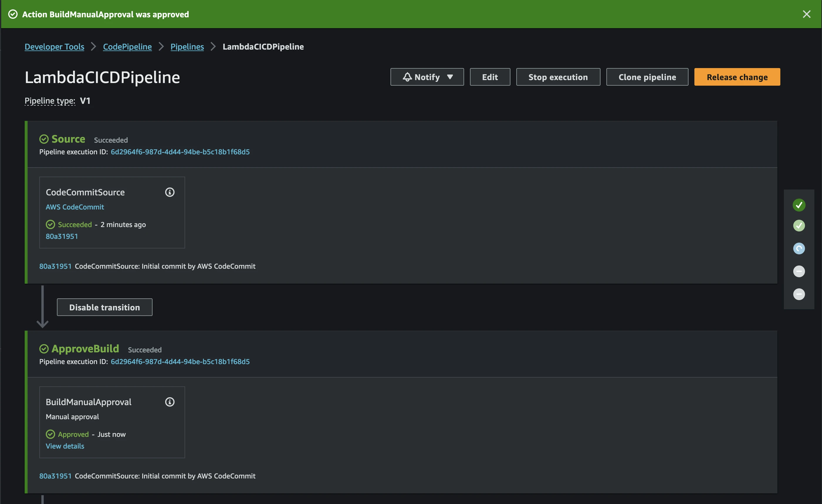View details of the BuildManualApproval action
822x504 pixels.
coord(65,446)
